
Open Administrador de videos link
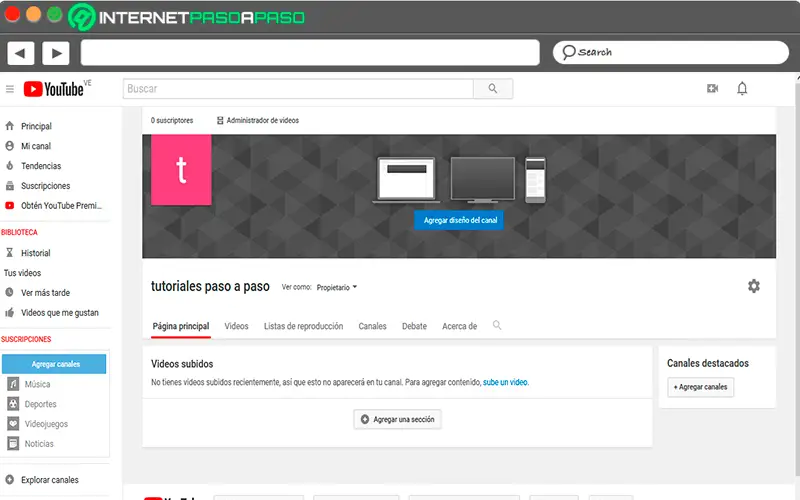(258, 120)
